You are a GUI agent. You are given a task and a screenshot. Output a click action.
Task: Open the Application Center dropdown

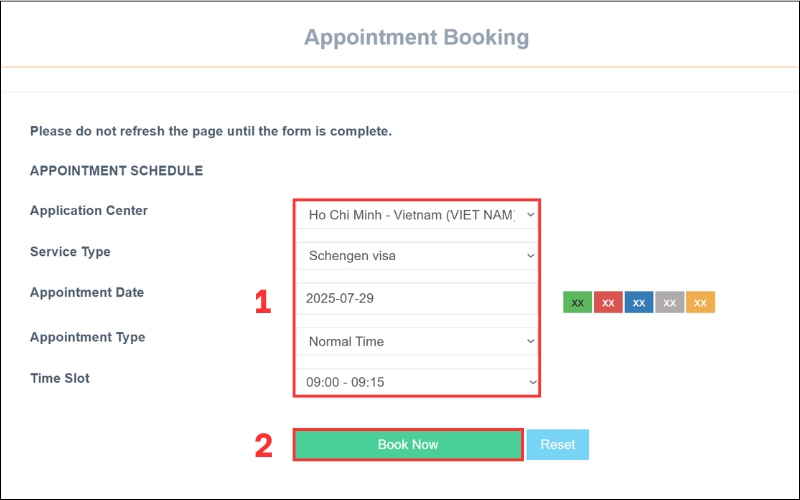click(417, 214)
